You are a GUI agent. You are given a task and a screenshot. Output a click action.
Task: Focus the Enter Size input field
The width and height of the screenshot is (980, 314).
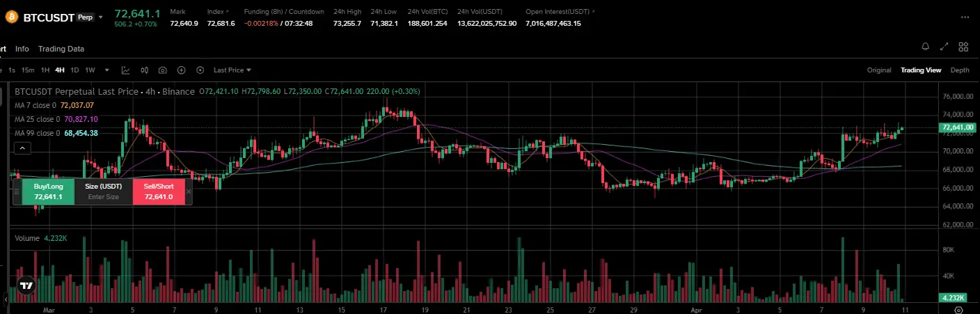(104, 197)
